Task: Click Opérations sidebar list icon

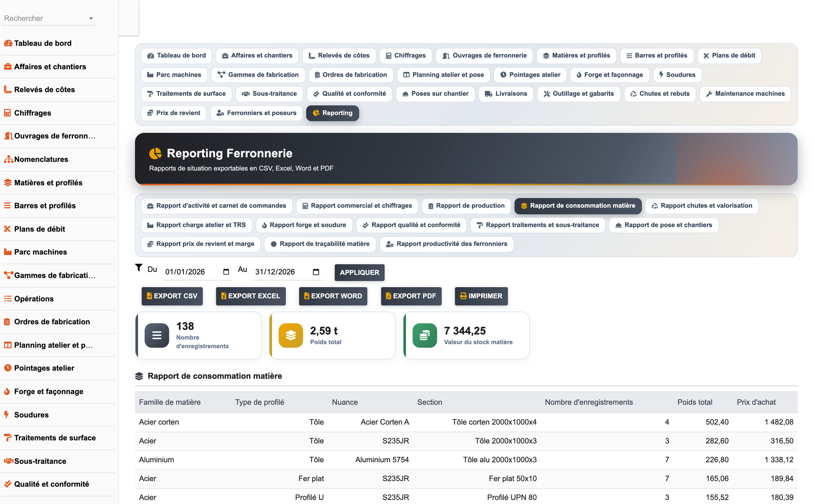Action: click(8, 298)
